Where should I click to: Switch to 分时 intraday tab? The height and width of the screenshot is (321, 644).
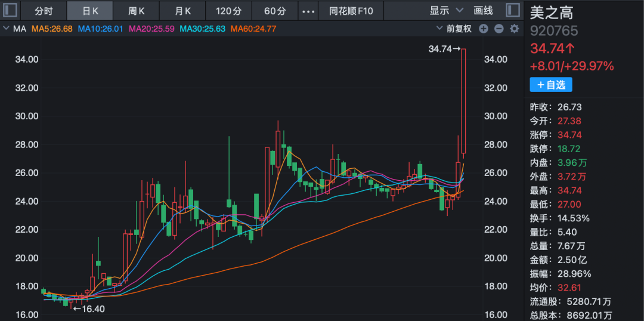[44, 11]
